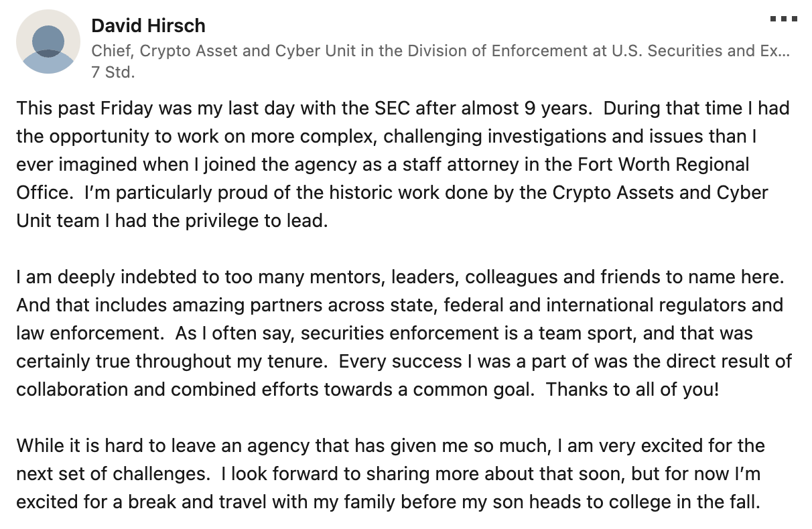The width and height of the screenshot is (812, 529).
Task: Open David Hirsch's profile via his name
Action: (x=148, y=26)
